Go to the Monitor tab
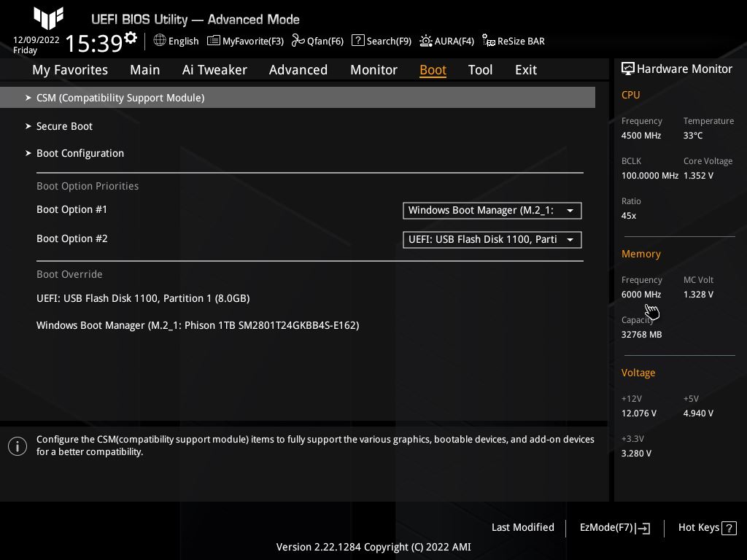The height and width of the screenshot is (560, 747). pos(373,69)
